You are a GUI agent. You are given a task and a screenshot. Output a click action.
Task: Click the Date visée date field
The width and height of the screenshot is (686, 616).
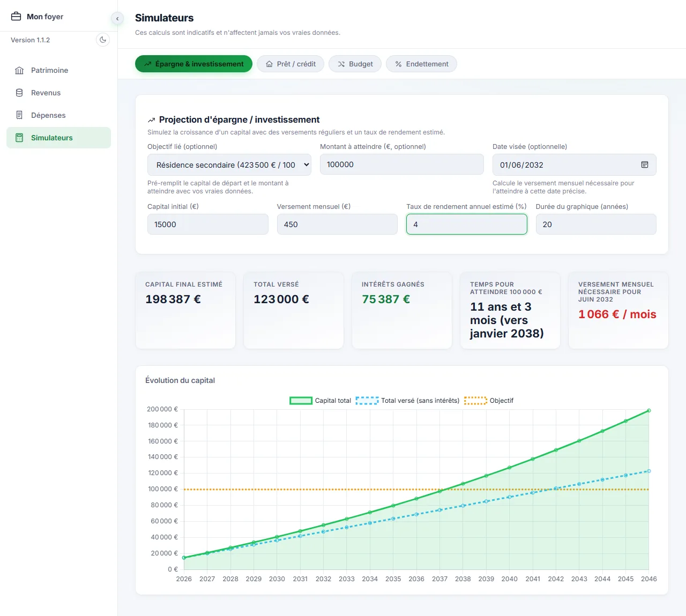tap(575, 165)
